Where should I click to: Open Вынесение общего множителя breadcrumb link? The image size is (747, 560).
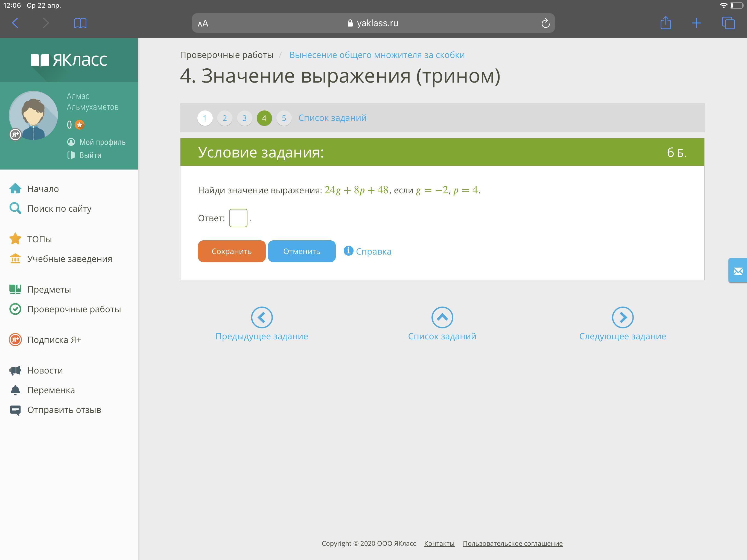(377, 55)
